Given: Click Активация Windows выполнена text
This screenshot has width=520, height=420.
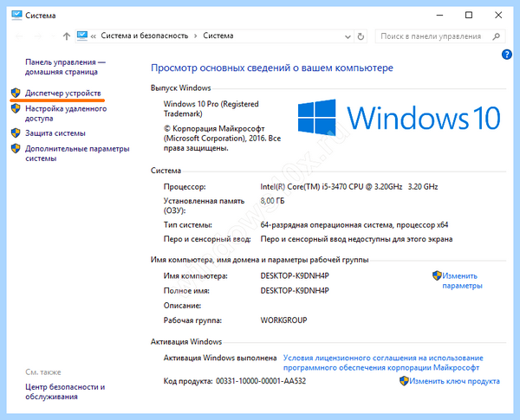Looking at the screenshot, I should [x=220, y=358].
